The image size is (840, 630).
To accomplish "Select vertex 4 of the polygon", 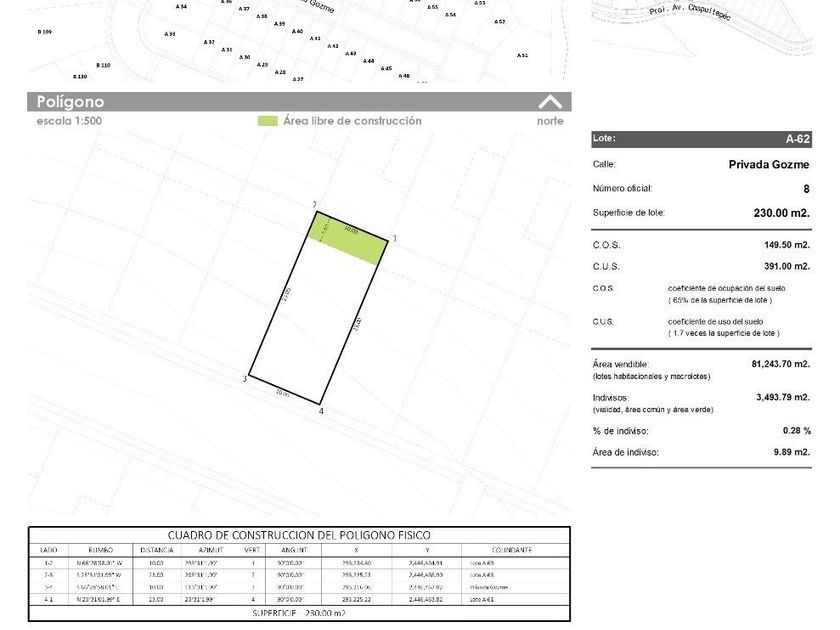I will pyautogui.click(x=321, y=411).
